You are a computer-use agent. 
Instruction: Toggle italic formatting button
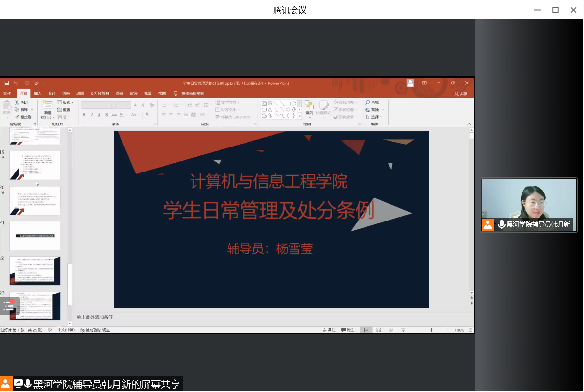tap(92, 115)
